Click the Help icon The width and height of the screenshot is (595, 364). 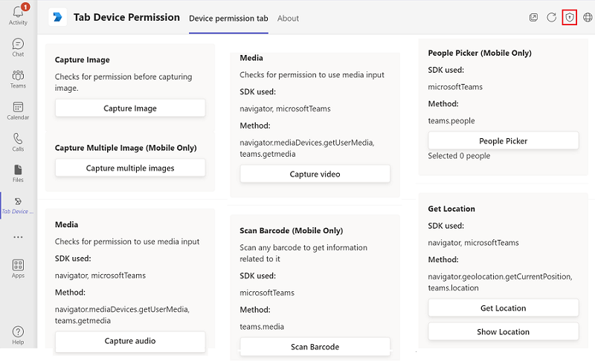[x=18, y=335]
